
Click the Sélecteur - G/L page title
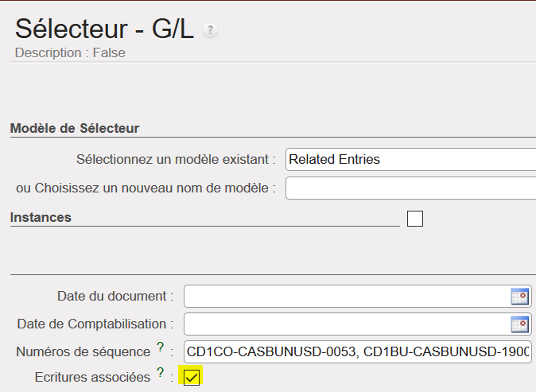(104, 29)
